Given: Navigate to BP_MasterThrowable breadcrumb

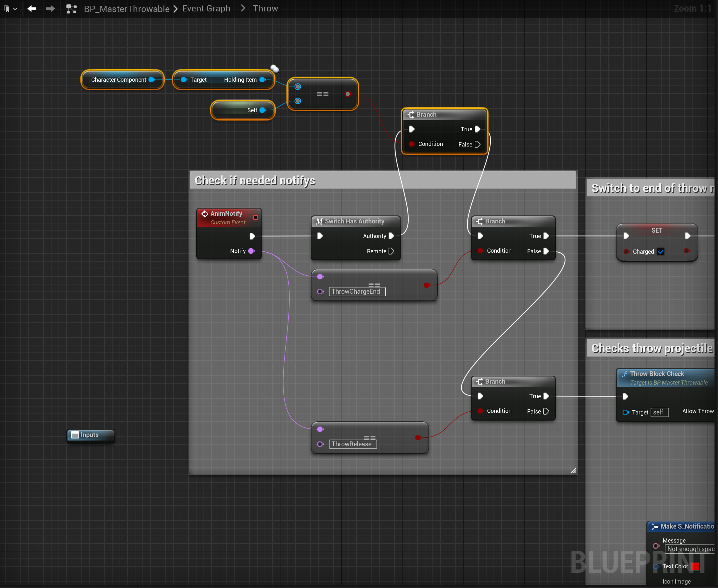Looking at the screenshot, I should [126, 9].
